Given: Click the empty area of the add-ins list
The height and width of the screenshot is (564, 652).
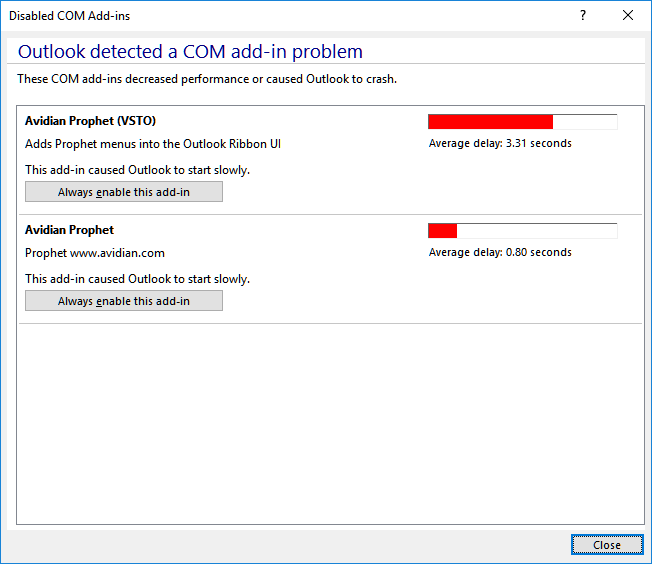Looking at the screenshot, I should [331, 423].
